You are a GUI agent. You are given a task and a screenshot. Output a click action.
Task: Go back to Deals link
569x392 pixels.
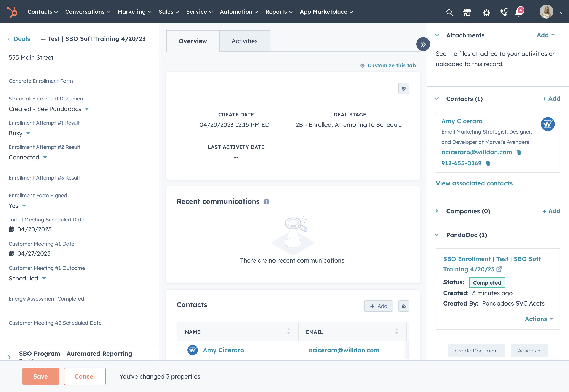pyautogui.click(x=19, y=39)
